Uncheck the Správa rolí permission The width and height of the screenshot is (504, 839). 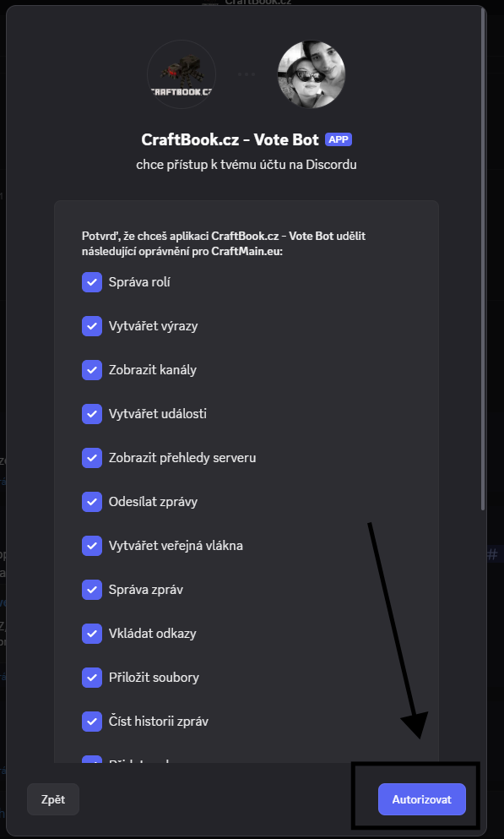pos(92,282)
